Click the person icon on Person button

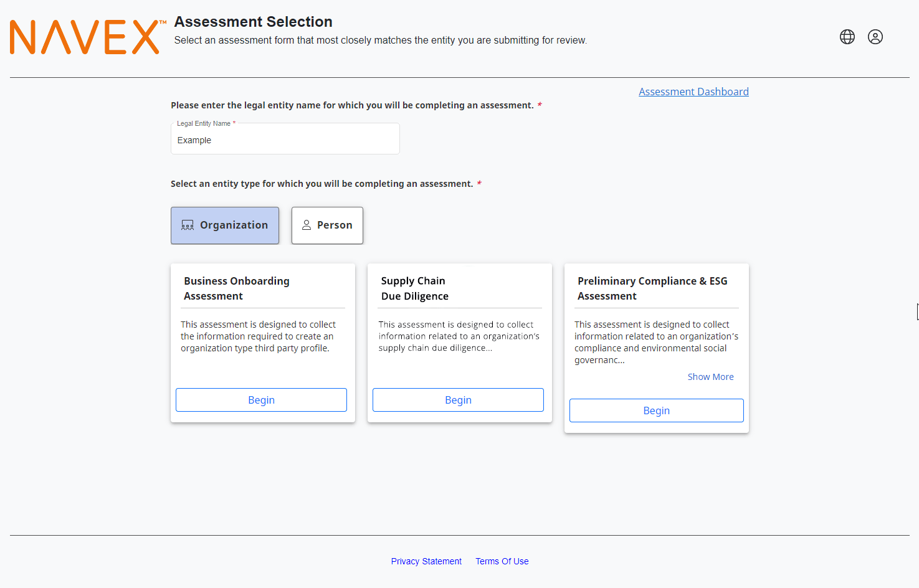coord(306,225)
